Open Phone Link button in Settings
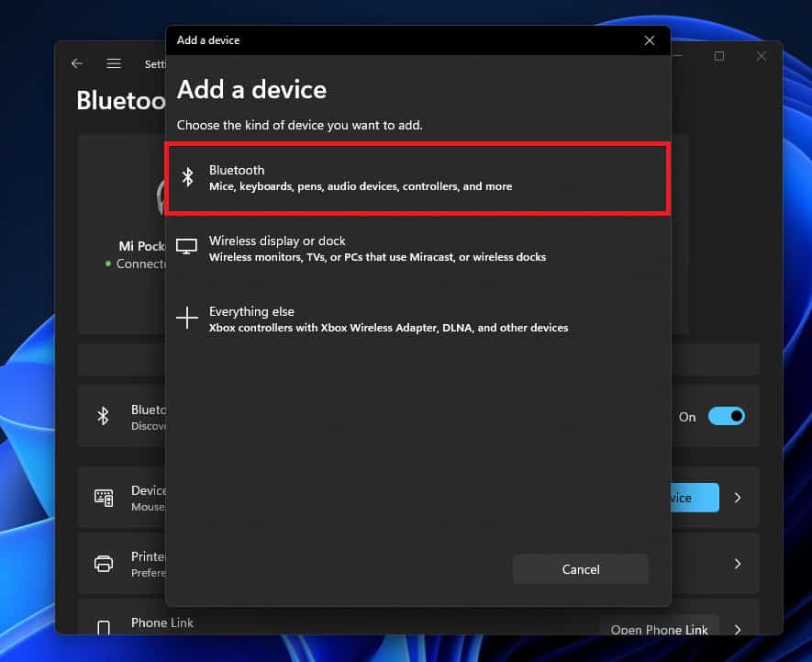The width and height of the screenshot is (812, 662). click(659, 626)
